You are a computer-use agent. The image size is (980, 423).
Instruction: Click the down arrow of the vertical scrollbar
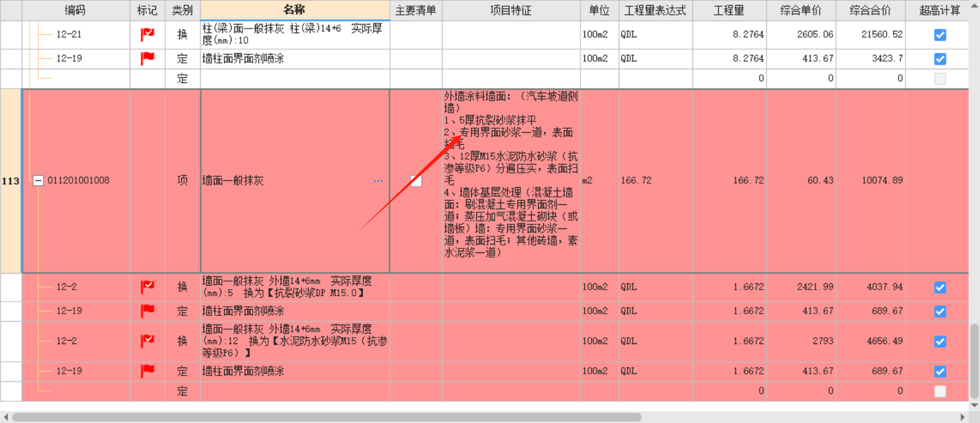tap(974, 405)
